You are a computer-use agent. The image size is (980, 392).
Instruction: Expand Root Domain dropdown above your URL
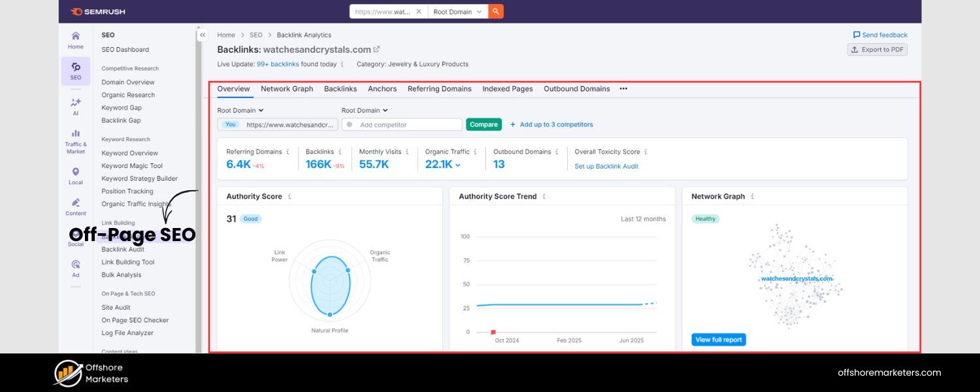(x=240, y=110)
